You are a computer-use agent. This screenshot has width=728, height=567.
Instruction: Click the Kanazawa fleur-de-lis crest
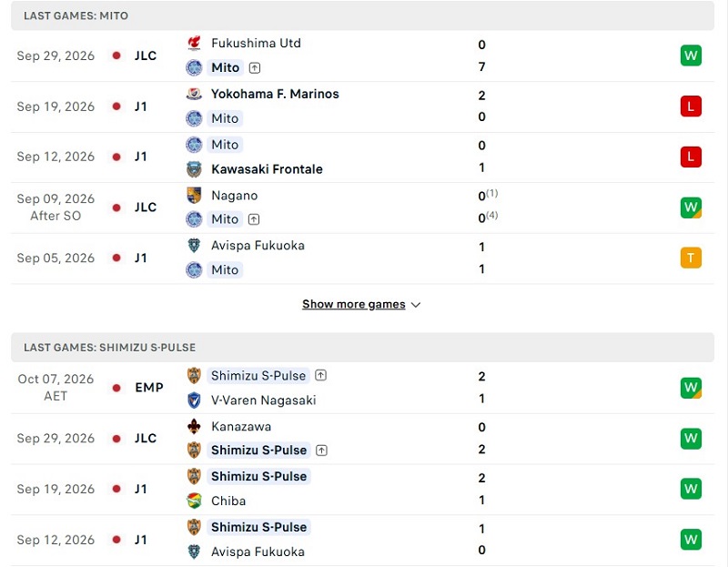click(x=194, y=426)
